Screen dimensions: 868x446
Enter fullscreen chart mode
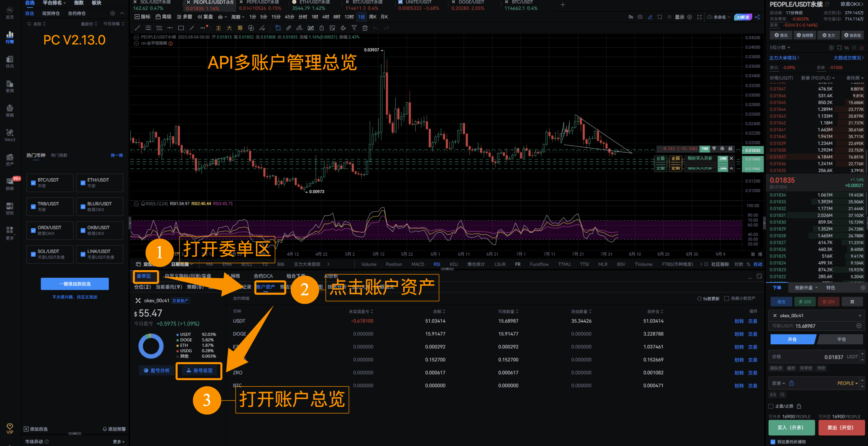[x=699, y=17]
